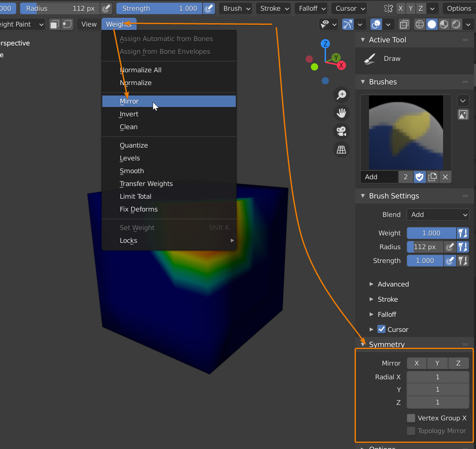
Task: Enable the Vertex Group X checkbox
Action: (411, 418)
